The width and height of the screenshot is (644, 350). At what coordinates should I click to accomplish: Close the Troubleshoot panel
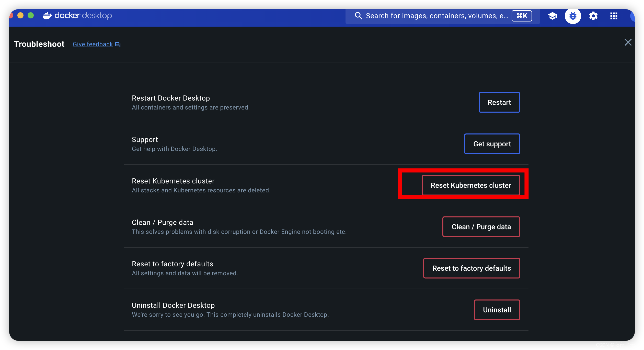tap(628, 42)
